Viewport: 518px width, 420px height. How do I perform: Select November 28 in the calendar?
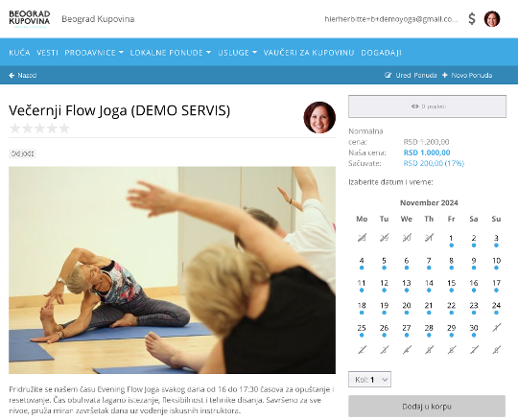point(429,330)
